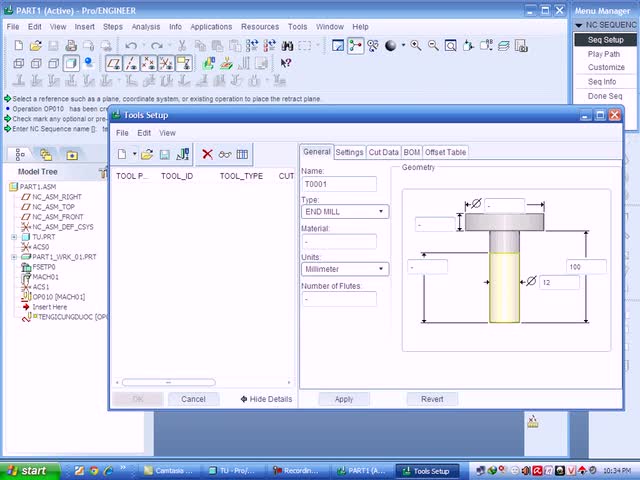Click the Apply button
This screenshot has height=480, width=640.
[x=343, y=399]
